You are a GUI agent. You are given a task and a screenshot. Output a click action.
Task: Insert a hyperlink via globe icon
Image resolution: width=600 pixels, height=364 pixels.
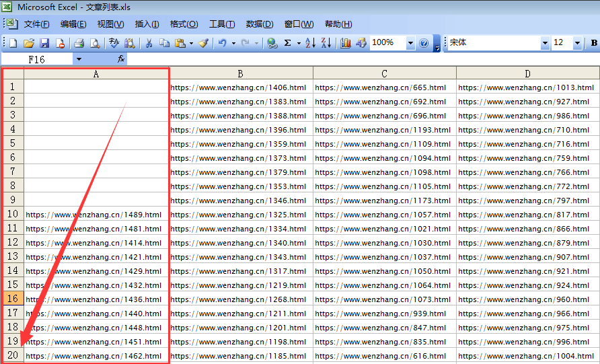272,43
